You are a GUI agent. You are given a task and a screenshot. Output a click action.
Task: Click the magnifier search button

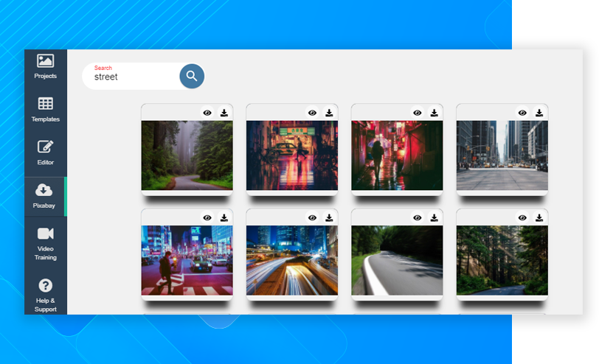click(x=192, y=77)
